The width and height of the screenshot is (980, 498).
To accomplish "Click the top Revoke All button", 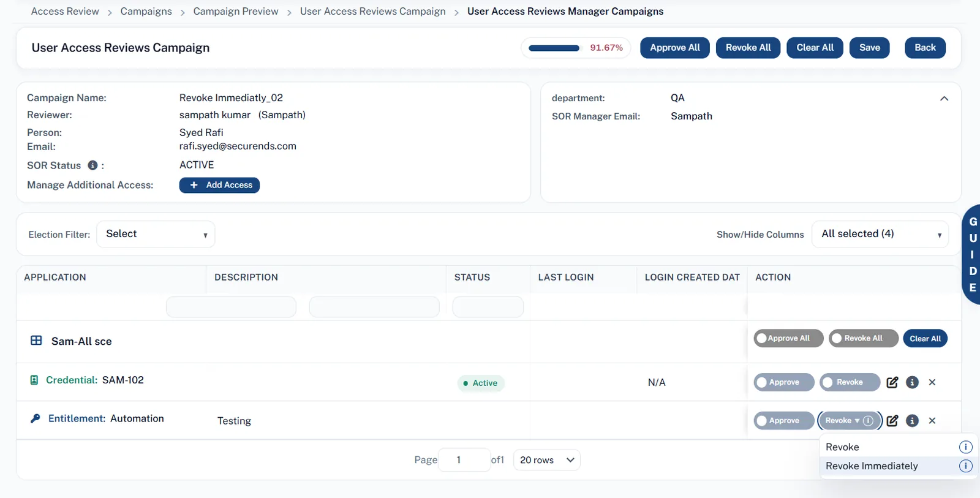I will (x=748, y=48).
